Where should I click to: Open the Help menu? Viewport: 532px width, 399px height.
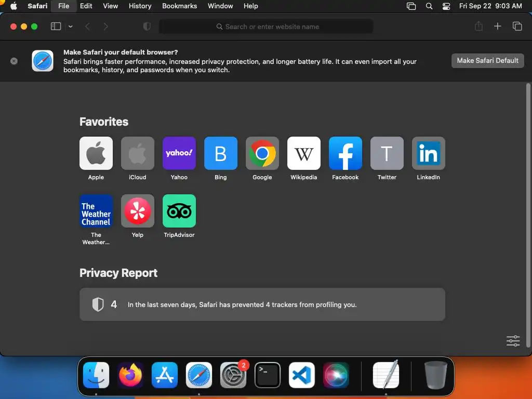coord(251,6)
